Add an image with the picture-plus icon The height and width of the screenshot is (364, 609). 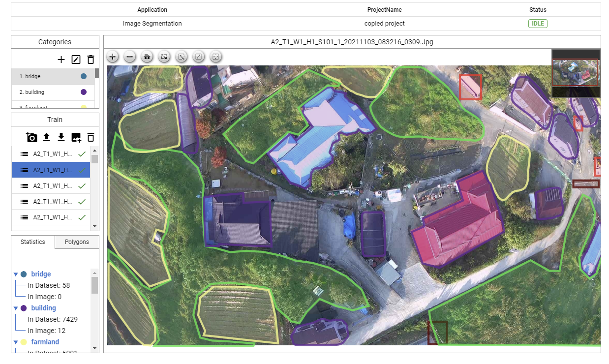point(76,137)
